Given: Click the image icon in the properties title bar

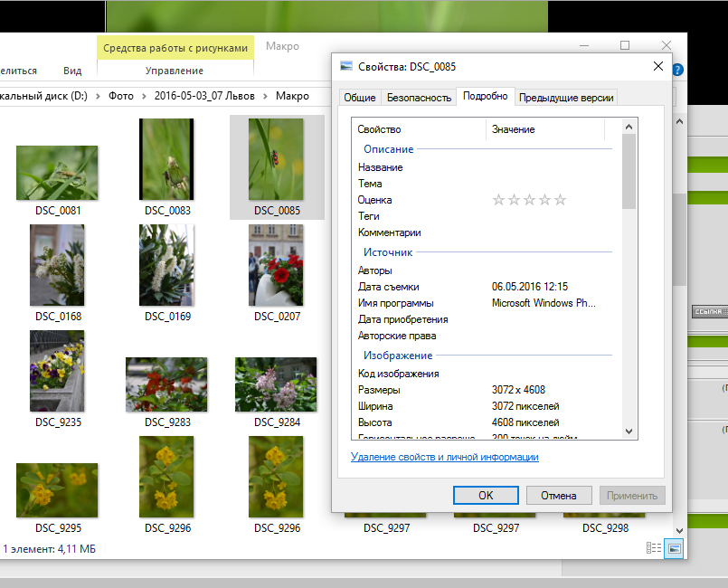Looking at the screenshot, I should click(345, 66).
